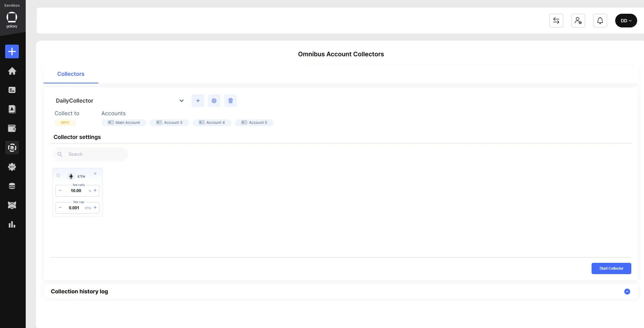Click the DailyCollector name text
Screen dimensions: 644x328
point(74,101)
